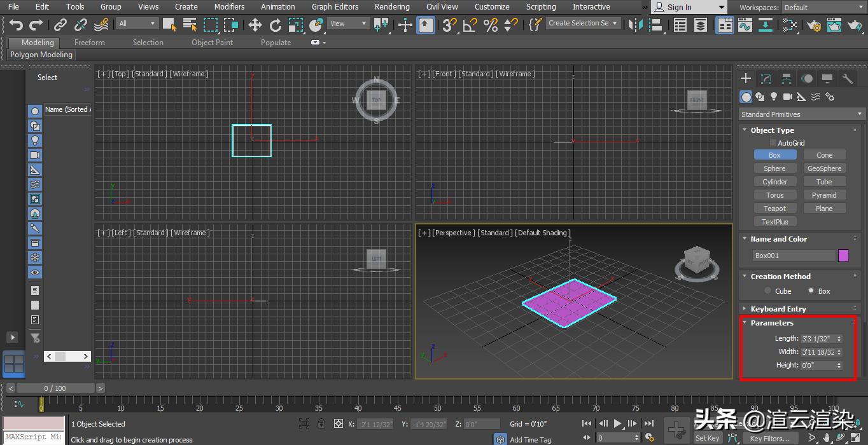Click the Teapot creation button
This screenshot has height=445, width=868.
pos(774,208)
